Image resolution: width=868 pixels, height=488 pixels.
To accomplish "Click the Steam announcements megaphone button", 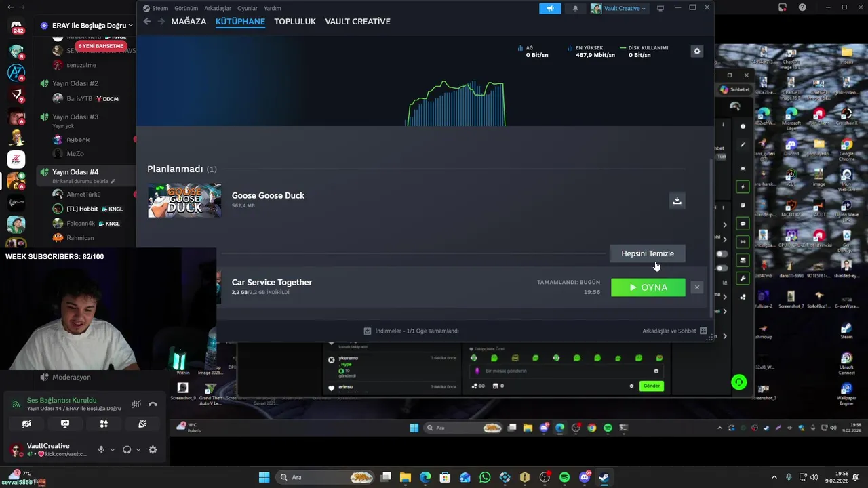I will [550, 8].
